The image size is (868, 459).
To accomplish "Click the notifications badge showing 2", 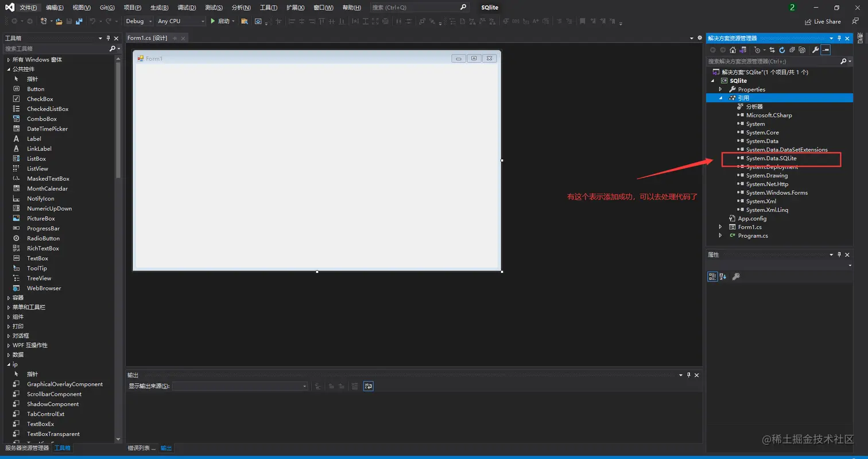I will coord(792,7).
